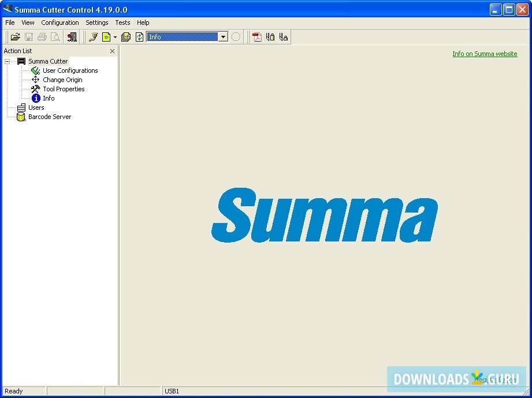Image resolution: width=532 pixels, height=398 pixels.
Task: Follow the Info on Summa website link
Action: pos(485,54)
